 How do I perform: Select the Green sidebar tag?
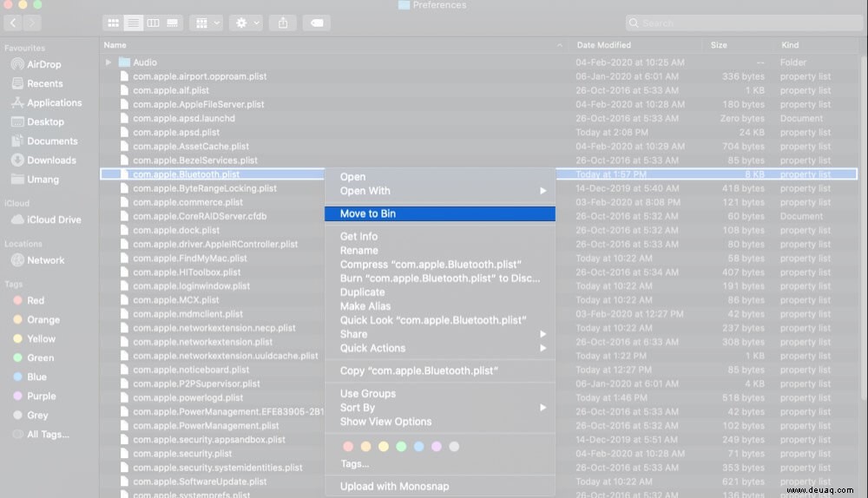pos(33,358)
